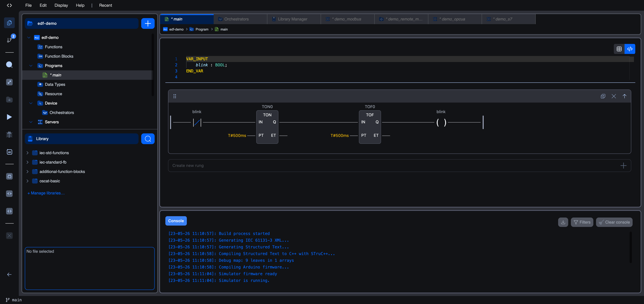Click the expand arrows sidebar icon
This screenshot has height=304, width=644.
(9, 82)
